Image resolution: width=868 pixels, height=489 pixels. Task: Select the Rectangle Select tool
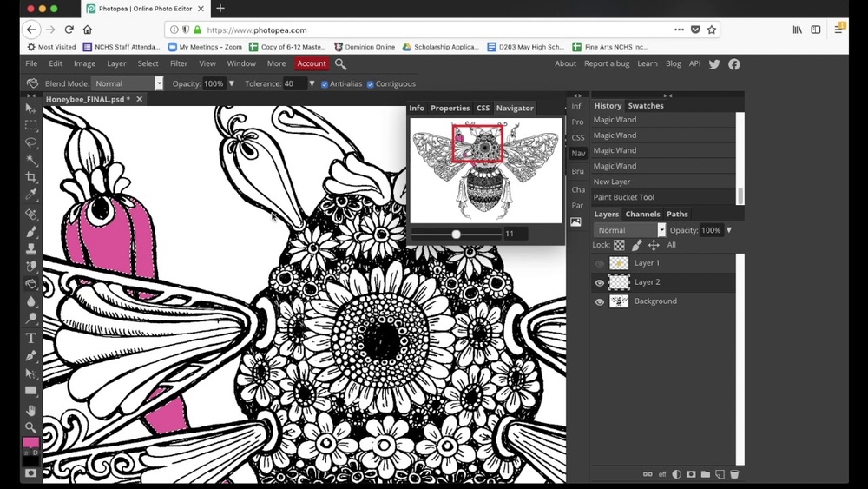[30, 125]
